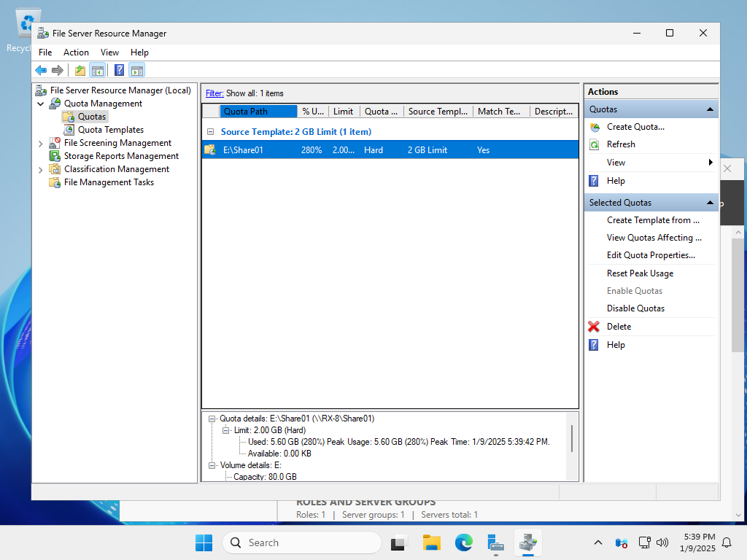Image resolution: width=747 pixels, height=560 pixels.
Task: Open File Explorer from the taskbar
Action: click(x=432, y=542)
